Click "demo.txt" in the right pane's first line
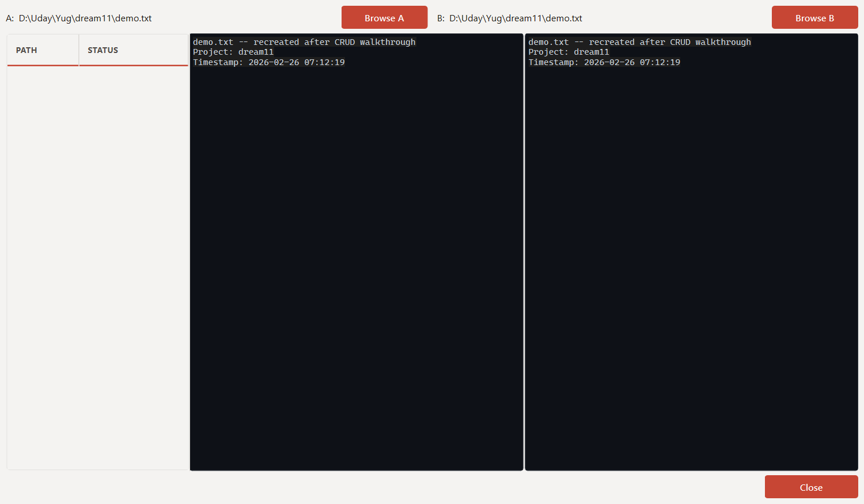This screenshot has height=504, width=864. point(548,42)
